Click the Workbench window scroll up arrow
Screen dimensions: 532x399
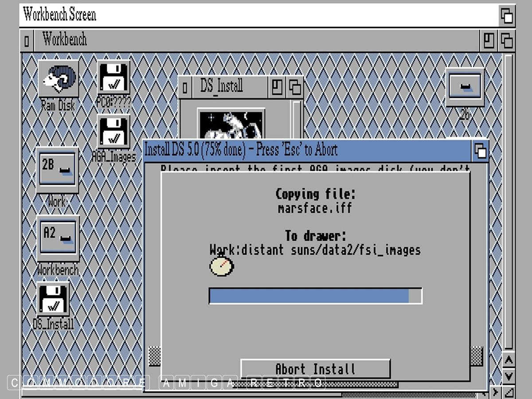click(509, 360)
